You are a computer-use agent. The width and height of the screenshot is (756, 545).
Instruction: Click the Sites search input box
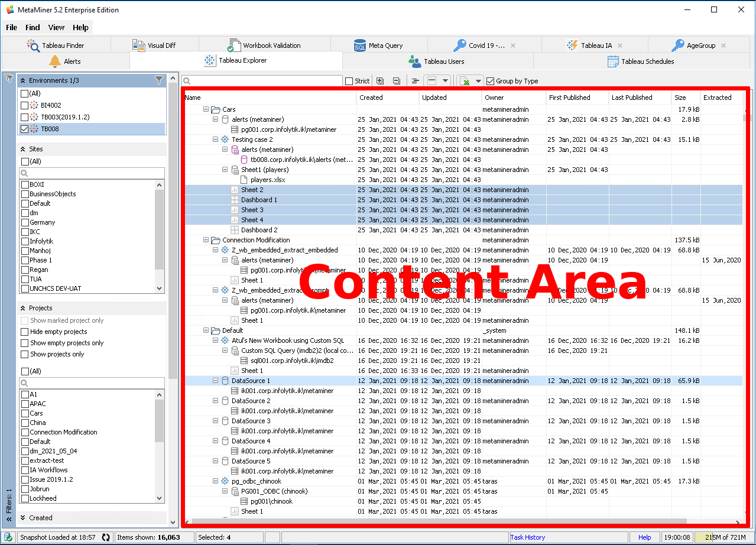coord(92,173)
